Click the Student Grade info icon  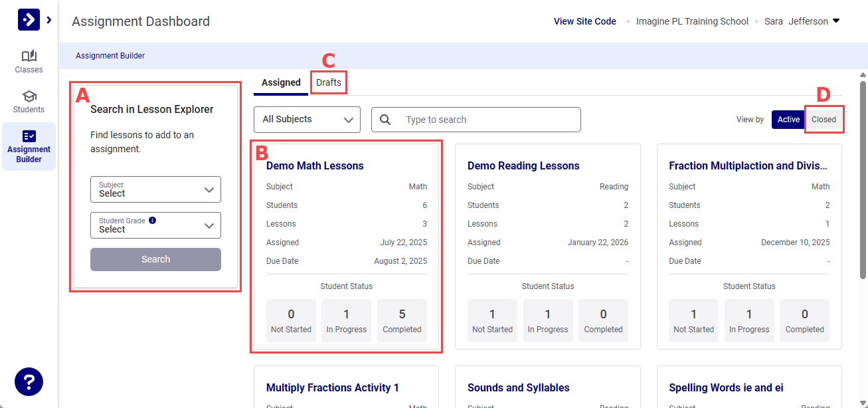(x=153, y=220)
